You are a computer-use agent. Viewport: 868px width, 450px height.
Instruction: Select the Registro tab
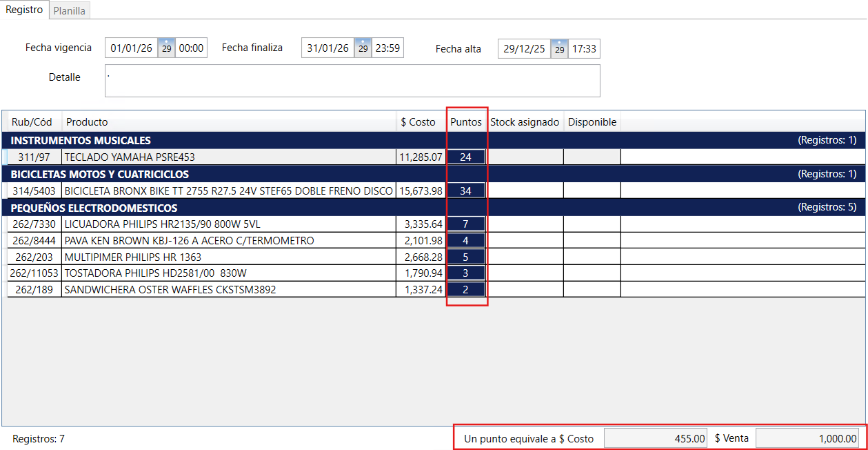click(24, 10)
